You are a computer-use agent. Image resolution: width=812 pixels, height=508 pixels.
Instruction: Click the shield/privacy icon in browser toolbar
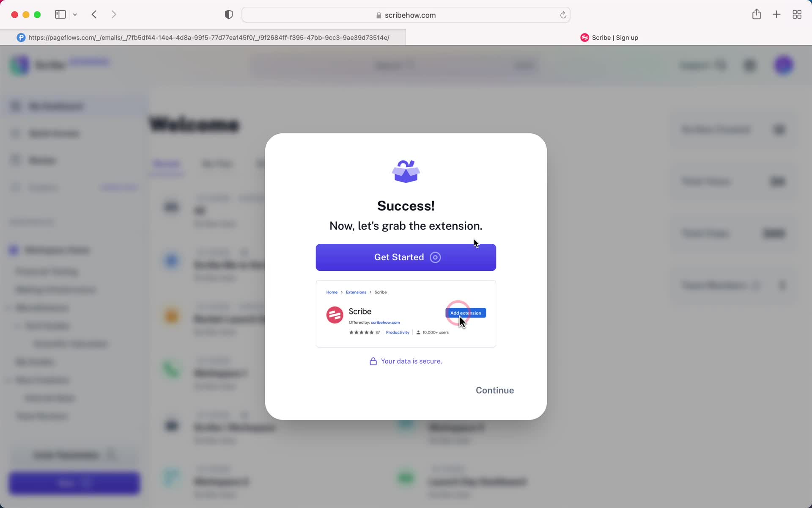click(228, 15)
